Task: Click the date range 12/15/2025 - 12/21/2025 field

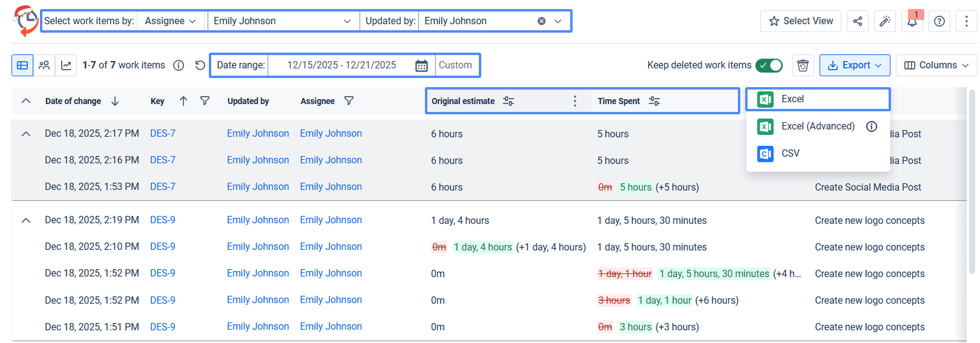Action: [x=341, y=65]
